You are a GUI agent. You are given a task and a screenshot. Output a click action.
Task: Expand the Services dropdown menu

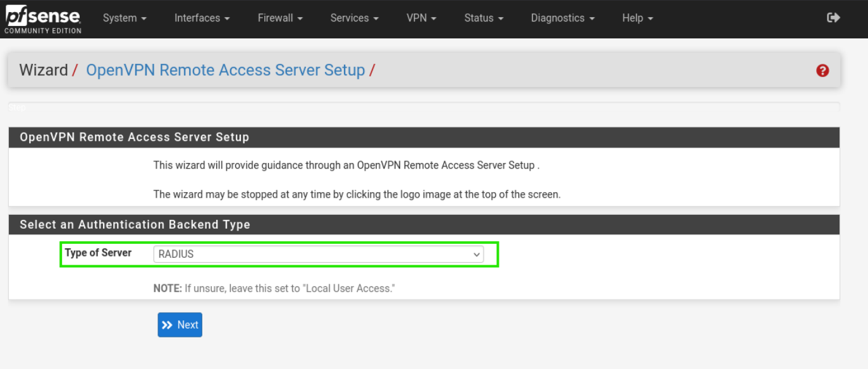pos(354,18)
